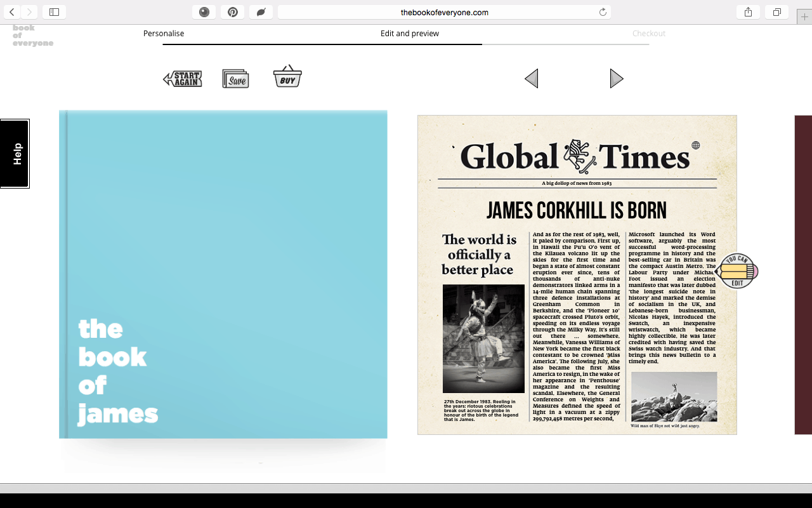Open the Help side tab
Viewport: 812px width, 508px height.
pyautogui.click(x=15, y=154)
